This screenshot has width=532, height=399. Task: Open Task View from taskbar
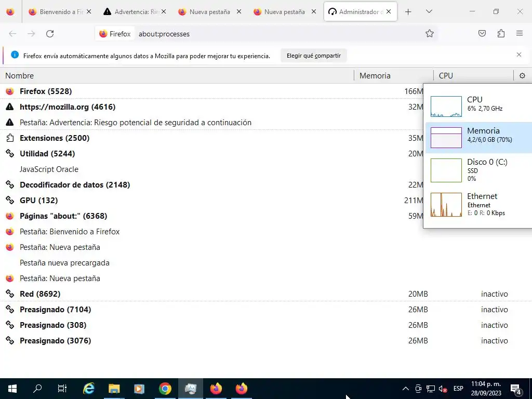pyautogui.click(x=62, y=389)
